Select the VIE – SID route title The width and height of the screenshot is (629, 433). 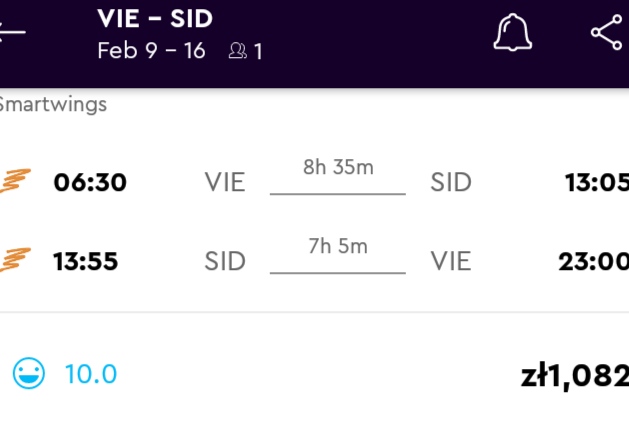[x=155, y=18]
